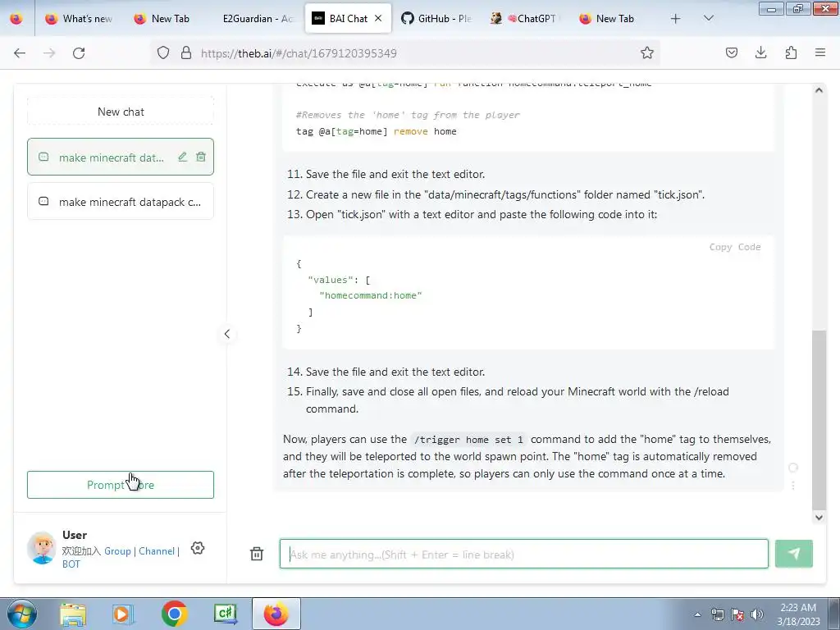Viewport: 840px width, 630px height.
Task: Launch Google Chrome from the taskbar
Action: click(x=174, y=614)
